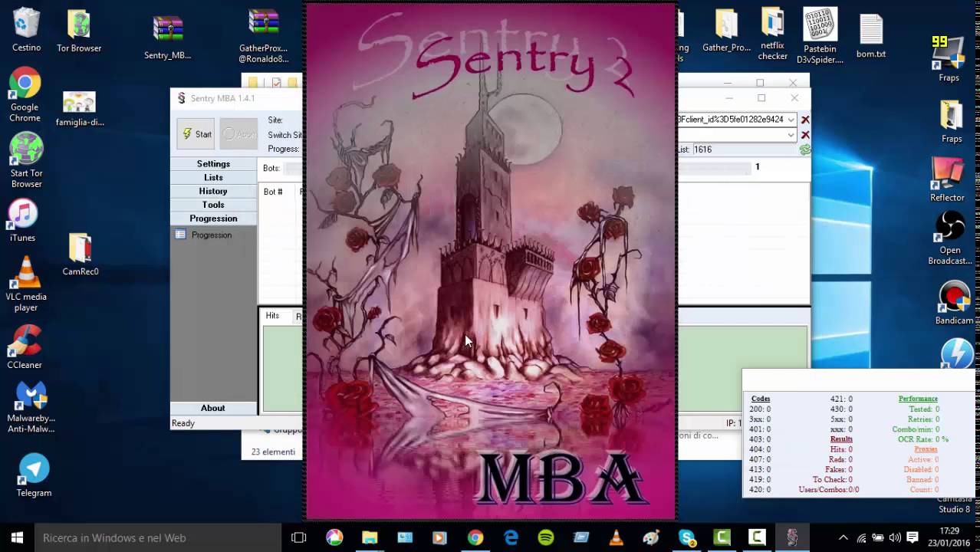
Task: Select the CCleaner desktop icon
Action: click(25, 347)
